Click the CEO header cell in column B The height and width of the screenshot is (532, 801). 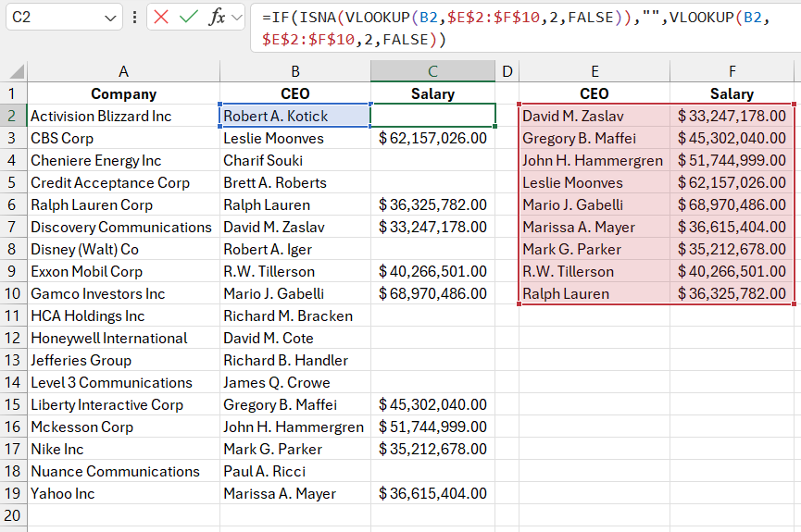[295, 93]
